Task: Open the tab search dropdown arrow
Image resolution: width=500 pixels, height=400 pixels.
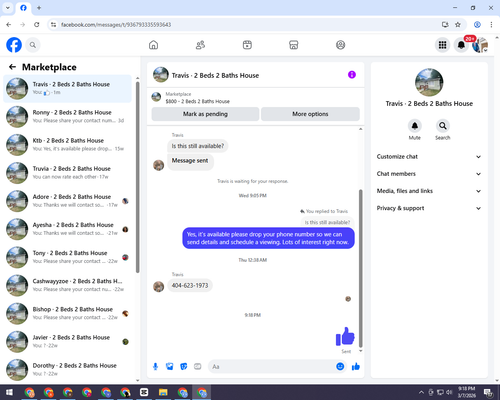Action: [x=8, y=8]
